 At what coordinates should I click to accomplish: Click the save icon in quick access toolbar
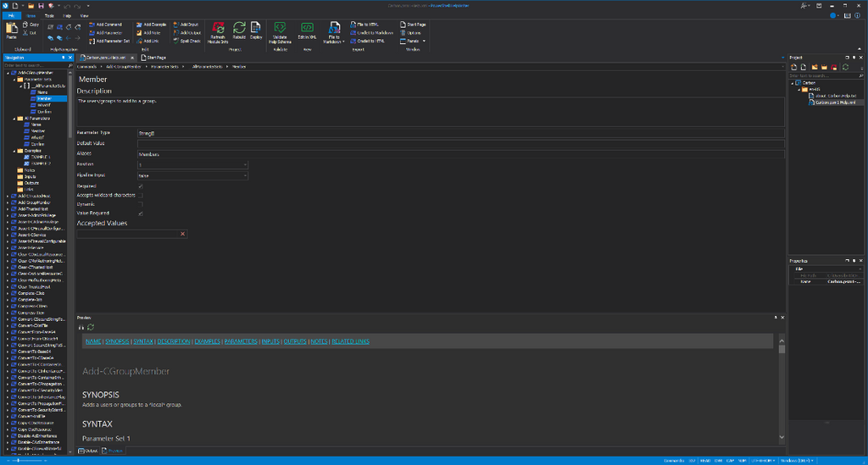41,6
